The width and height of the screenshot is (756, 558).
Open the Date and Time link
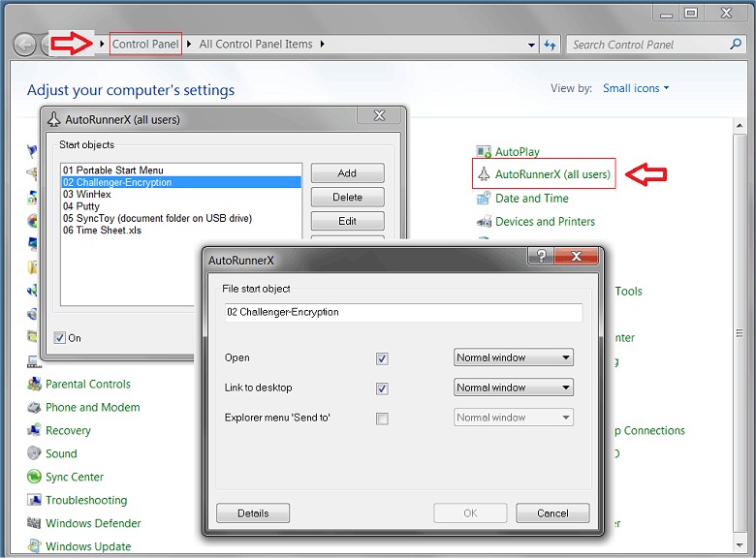[532, 198]
